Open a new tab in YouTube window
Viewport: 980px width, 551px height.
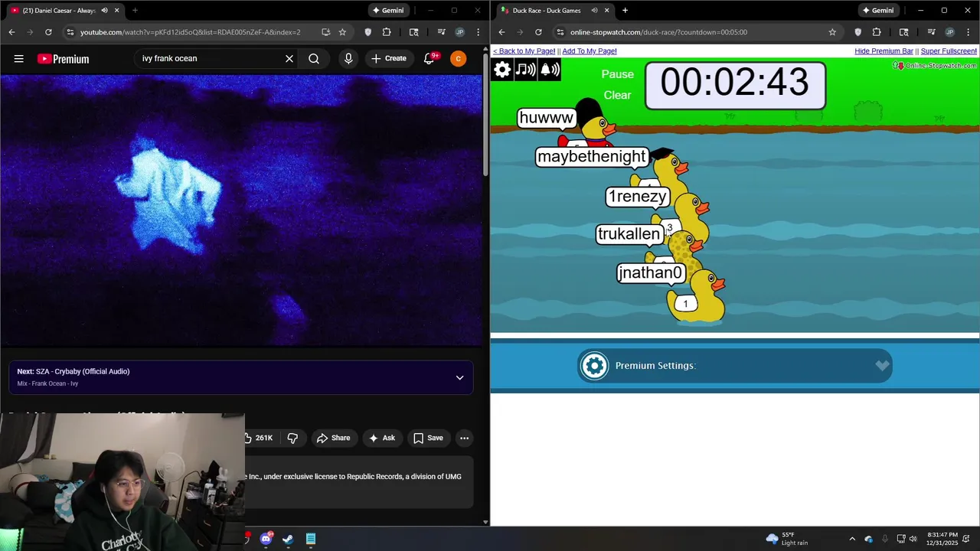[135, 11]
